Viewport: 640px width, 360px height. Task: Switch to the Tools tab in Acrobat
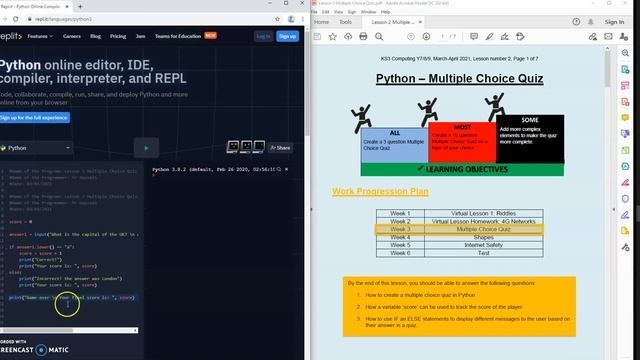point(345,22)
